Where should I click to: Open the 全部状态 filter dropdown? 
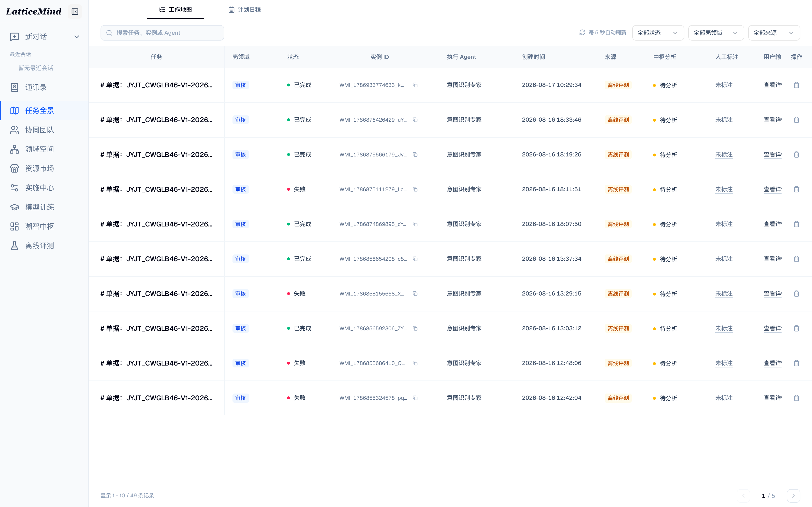tap(658, 33)
